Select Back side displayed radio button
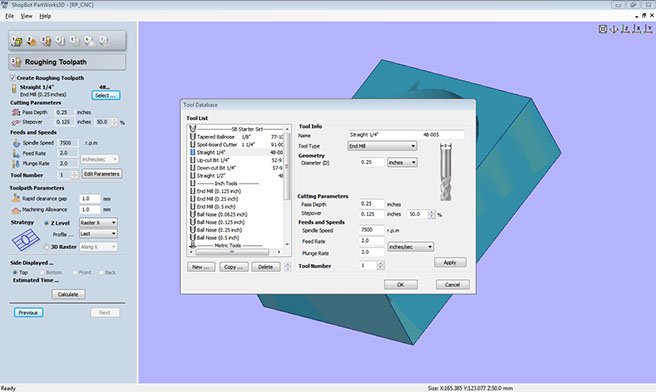The height and width of the screenshot is (392, 656). click(101, 272)
